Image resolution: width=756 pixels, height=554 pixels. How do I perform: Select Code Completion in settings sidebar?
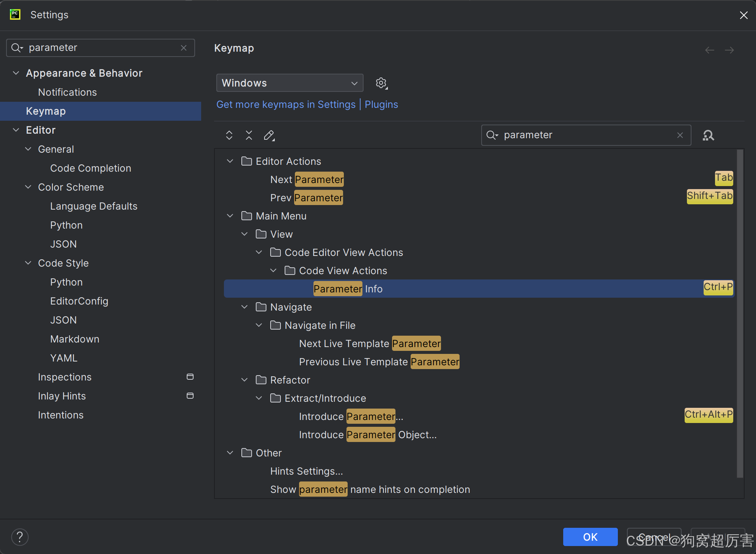pos(90,168)
